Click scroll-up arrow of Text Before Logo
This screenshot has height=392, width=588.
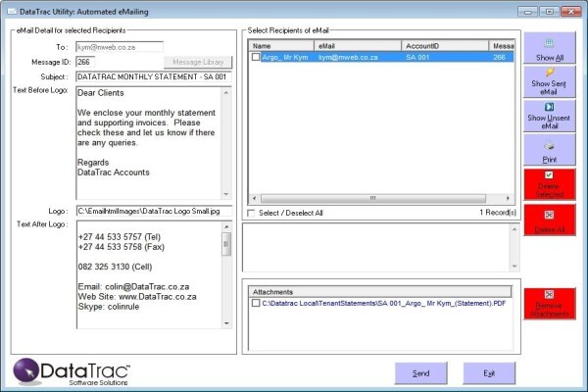[226, 92]
